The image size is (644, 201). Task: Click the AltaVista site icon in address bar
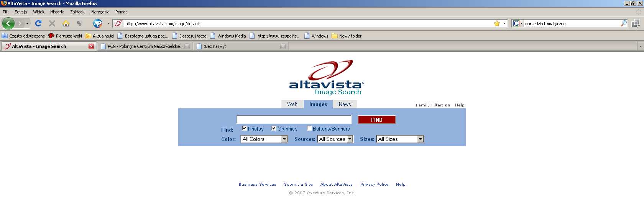pyautogui.click(x=118, y=23)
